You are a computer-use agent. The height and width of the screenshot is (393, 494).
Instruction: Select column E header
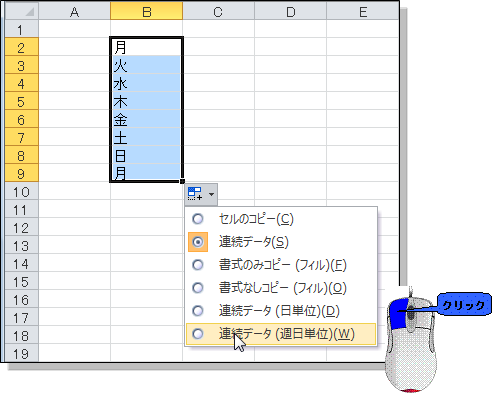tap(363, 11)
